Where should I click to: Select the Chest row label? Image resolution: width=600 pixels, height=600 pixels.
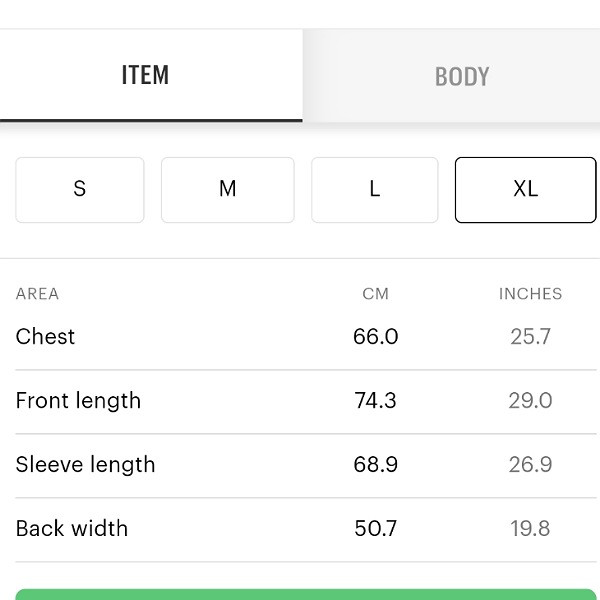click(x=46, y=337)
